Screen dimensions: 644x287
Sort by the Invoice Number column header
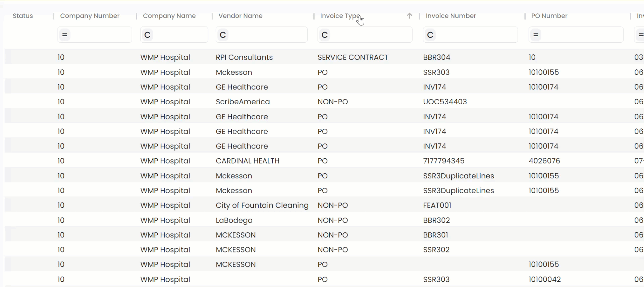(x=451, y=16)
